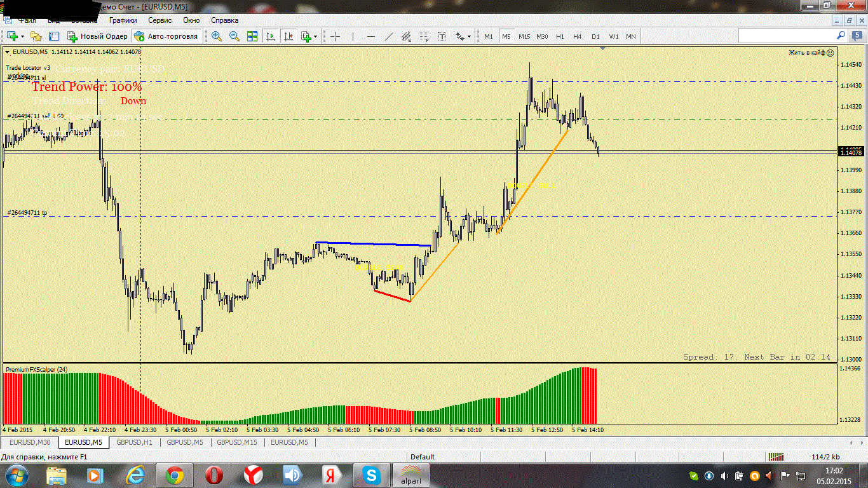868x488 pixels.
Task: Select the D1 timeframe button
Action: pyautogui.click(x=595, y=36)
